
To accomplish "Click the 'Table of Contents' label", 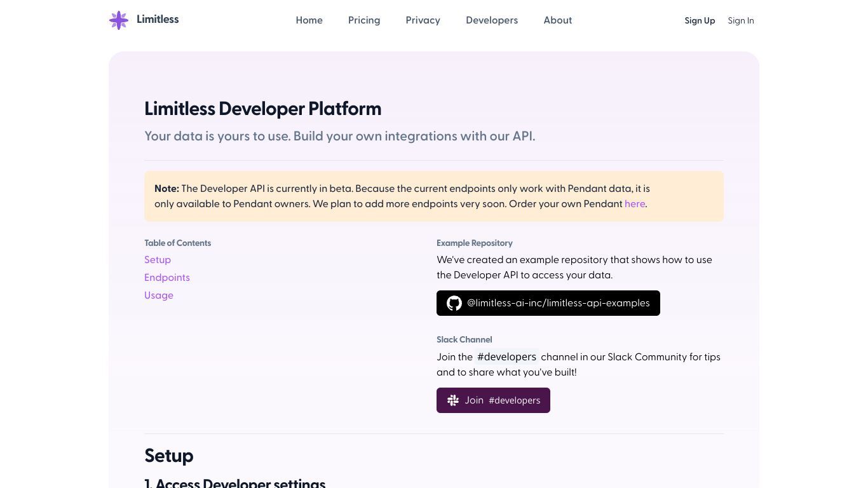I will click(x=178, y=243).
